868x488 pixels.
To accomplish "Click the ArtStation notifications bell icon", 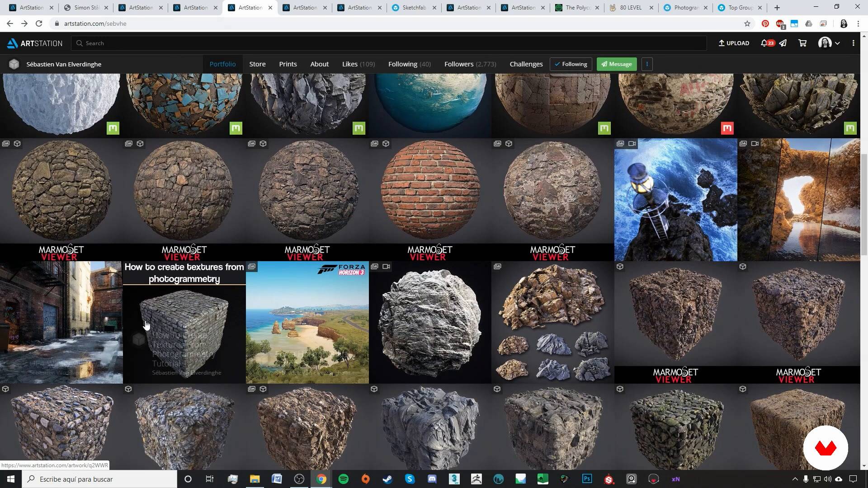I will 764,43.
